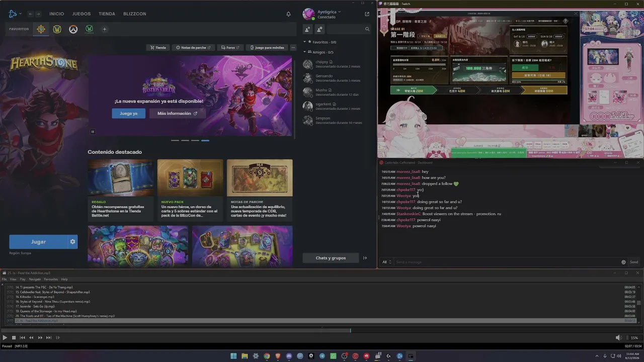Open chat settings gear icon

624,262
